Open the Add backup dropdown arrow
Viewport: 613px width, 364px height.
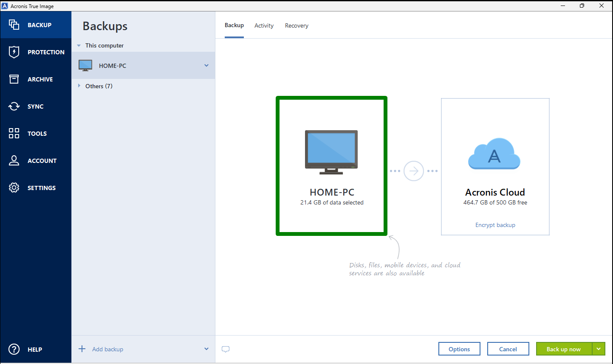[x=206, y=349]
